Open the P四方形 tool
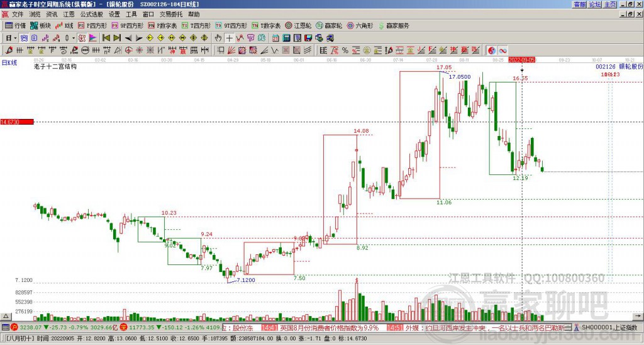 click(92, 25)
